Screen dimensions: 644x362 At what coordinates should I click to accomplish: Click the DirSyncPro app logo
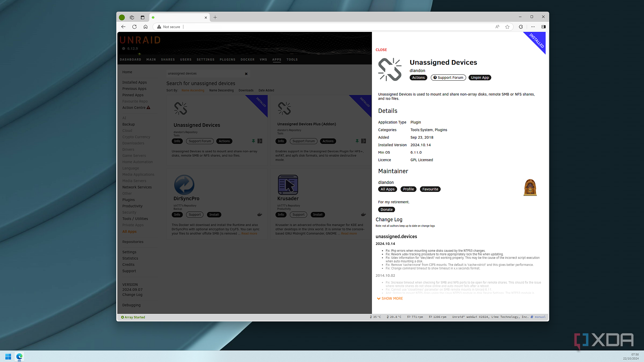click(x=184, y=185)
